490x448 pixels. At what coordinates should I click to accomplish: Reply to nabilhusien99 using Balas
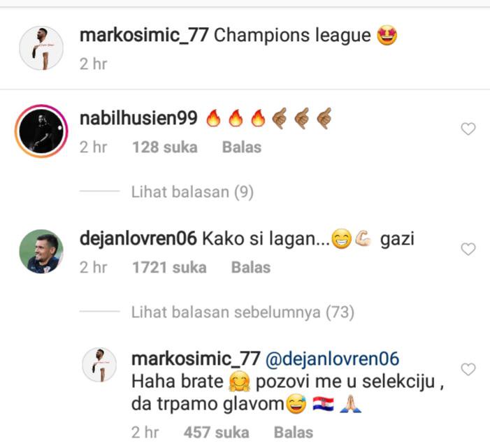point(242,147)
